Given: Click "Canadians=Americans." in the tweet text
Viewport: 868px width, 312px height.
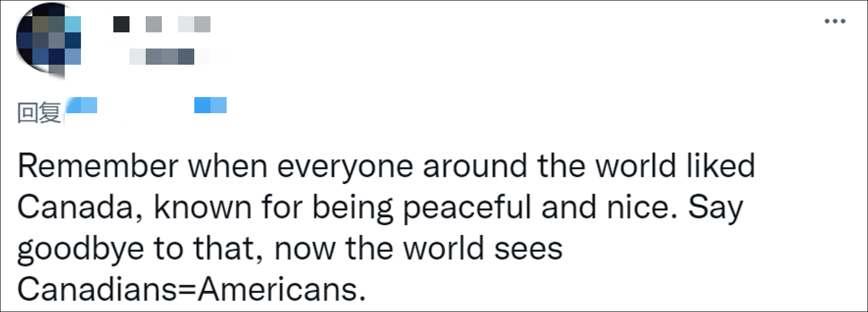Looking at the screenshot, I should (x=191, y=289).
